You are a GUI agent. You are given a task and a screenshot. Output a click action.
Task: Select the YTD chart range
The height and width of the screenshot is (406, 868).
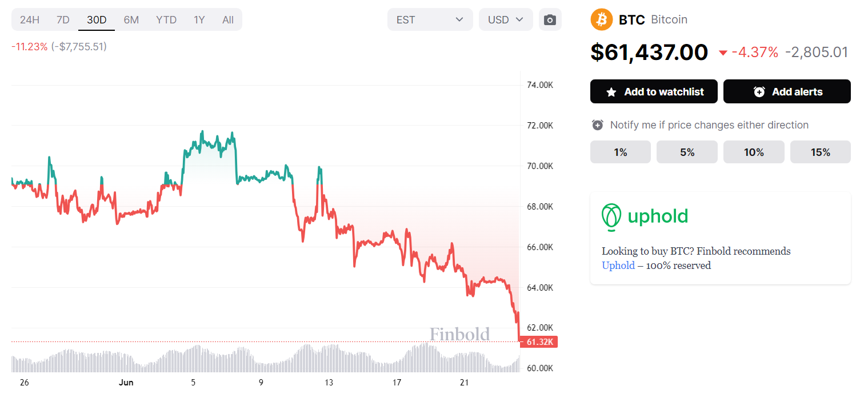coord(166,20)
